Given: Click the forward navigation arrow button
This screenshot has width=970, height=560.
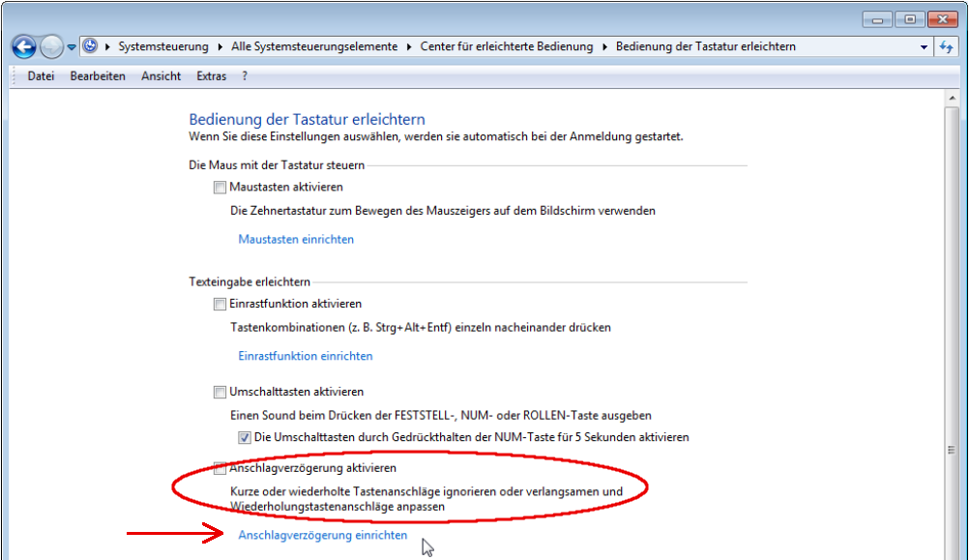Looking at the screenshot, I should [x=51, y=46].
